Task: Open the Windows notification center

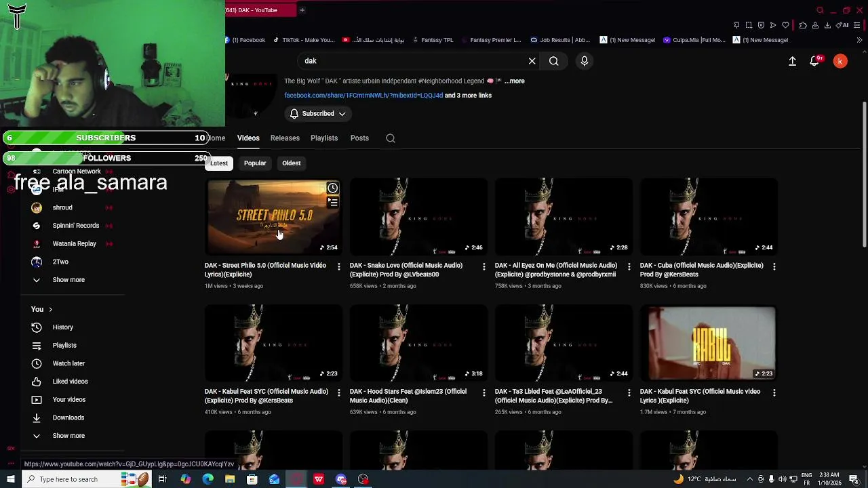Action: pos(854,479)
